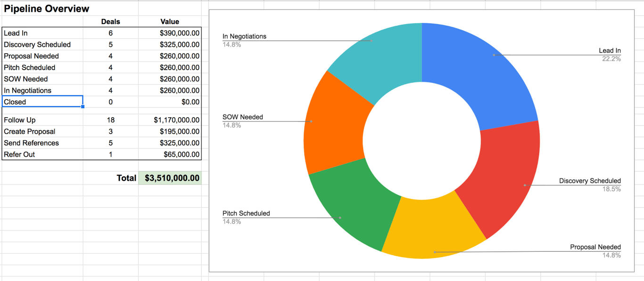Click the Proposal Needed chart label
This screenshot has width=644, height=281.
[x=595, y=247]
